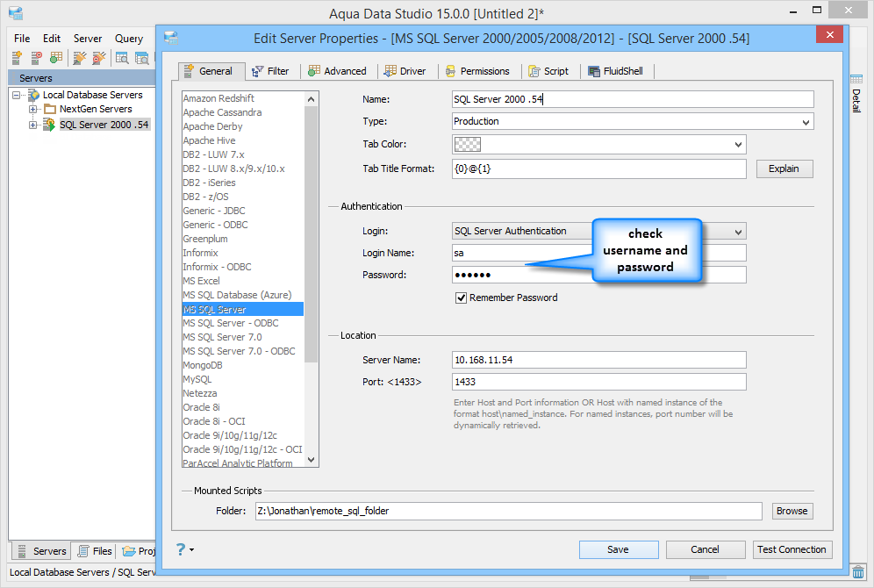Screen dimensions: 874x588
Task: Click the dialog icon beside Edit Server Properties
Action: pos(171,38)
